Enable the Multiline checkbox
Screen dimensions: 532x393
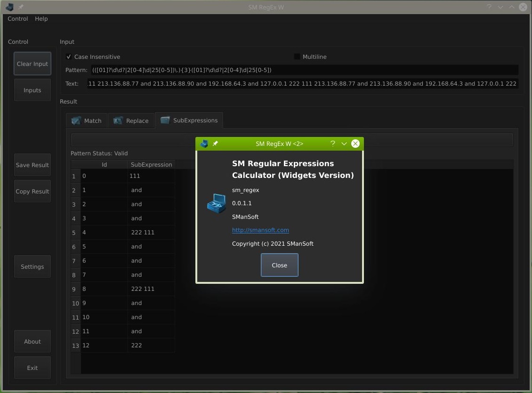click(x=297, y=56)
